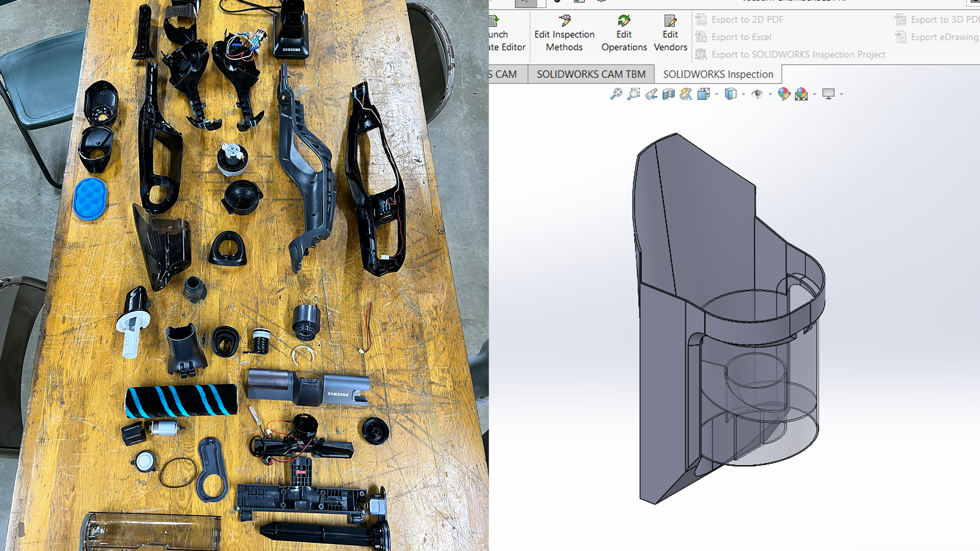The height and width of the screenshot is (551, 980).
Task: Click the Export to Excel icon
Action: 701,37
